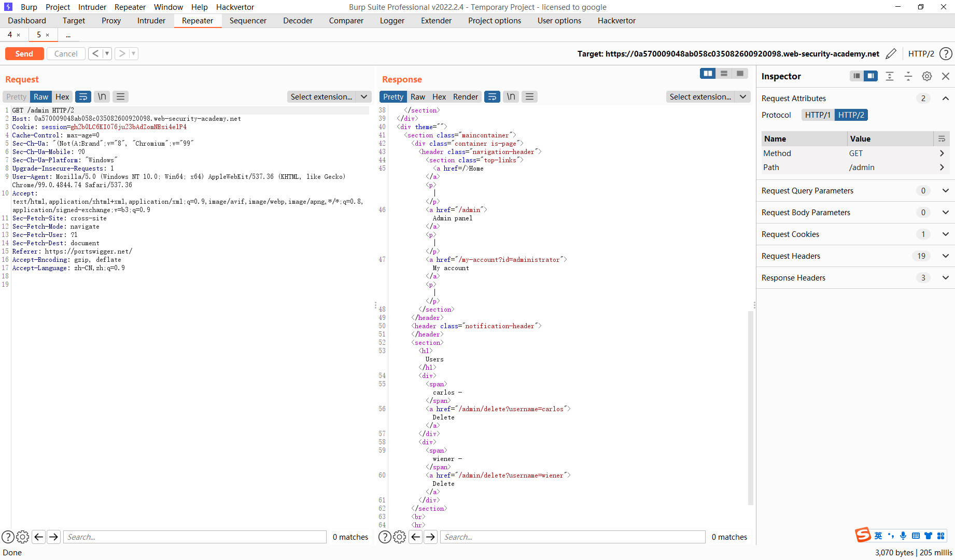955x560 pixels.
Task: Click the Search field below the Response panel
Action: (573, 537)
